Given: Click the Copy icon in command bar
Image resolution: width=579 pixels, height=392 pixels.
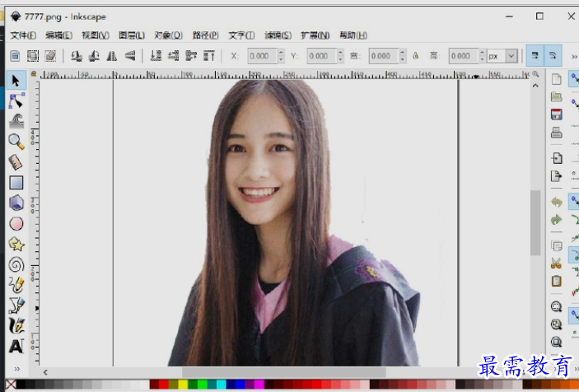Looking at the screenshot, I should tap(557, 246).
